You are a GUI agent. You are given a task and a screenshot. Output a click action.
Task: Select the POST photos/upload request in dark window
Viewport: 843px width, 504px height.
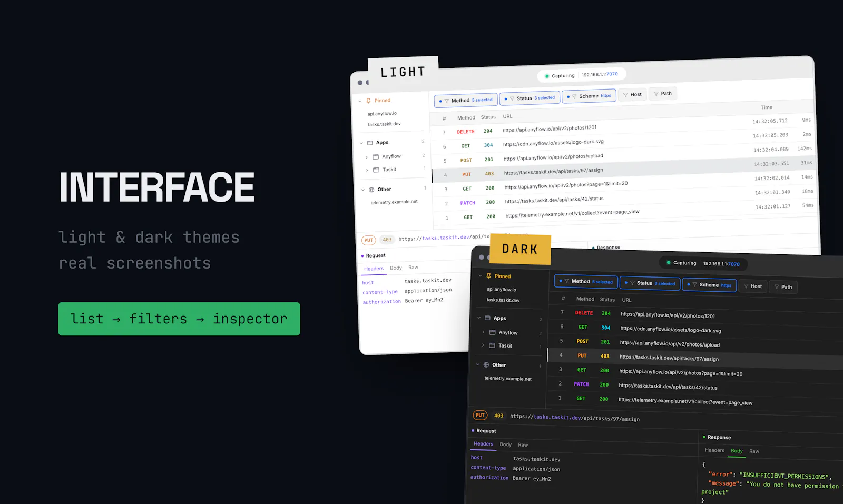695,343
